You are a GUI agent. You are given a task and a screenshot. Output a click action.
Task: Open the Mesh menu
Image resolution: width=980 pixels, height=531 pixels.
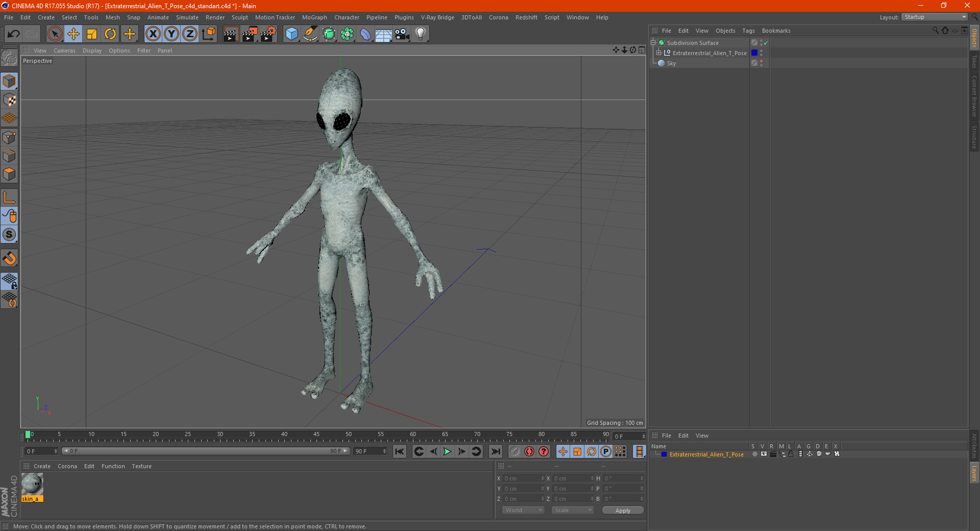coord(112,17)
